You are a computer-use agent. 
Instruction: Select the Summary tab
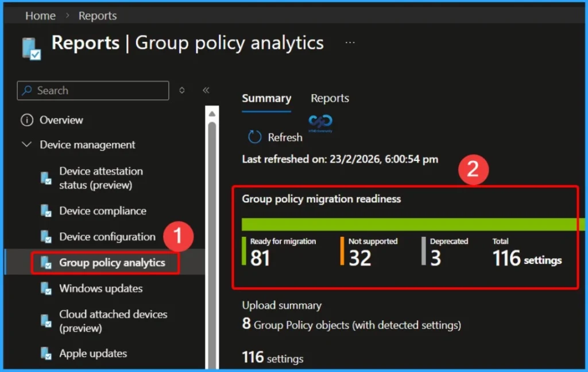(266, 98)
